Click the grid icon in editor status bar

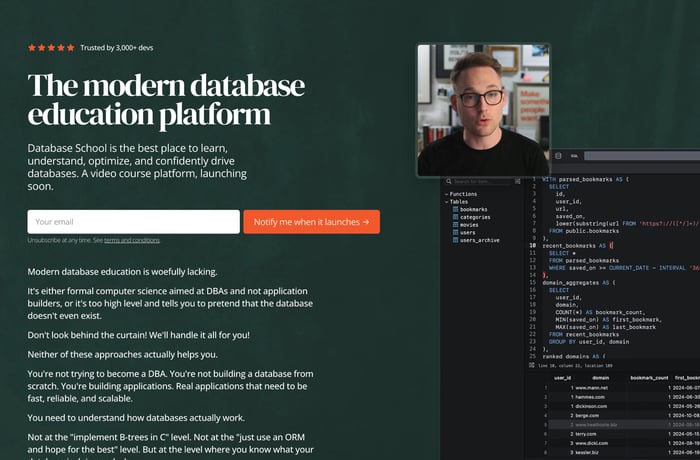(532, 365)
